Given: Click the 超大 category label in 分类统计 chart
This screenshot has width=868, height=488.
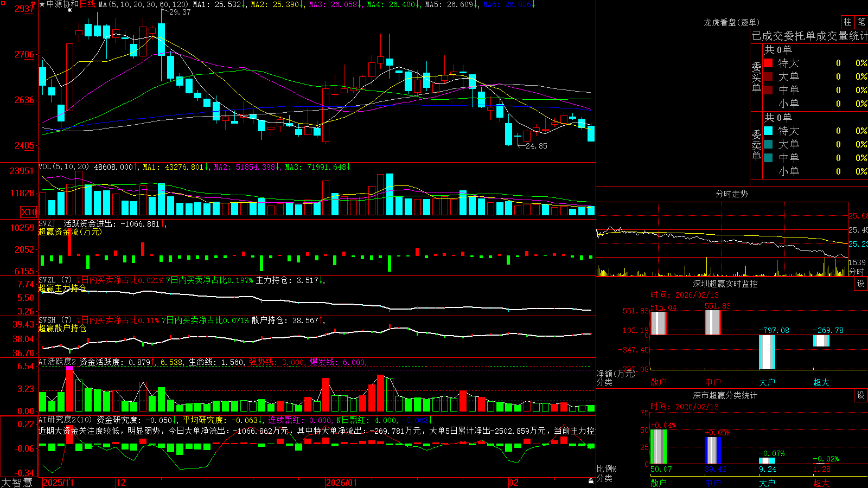Looking at the screenshot, I should pyautogui.click(x=821, y=483).
